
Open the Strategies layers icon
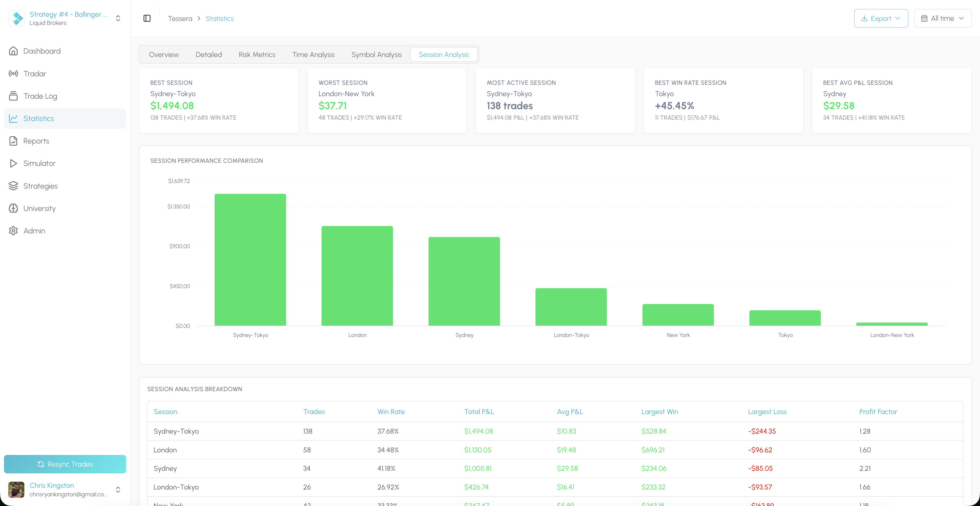click(x=13, y=186)
